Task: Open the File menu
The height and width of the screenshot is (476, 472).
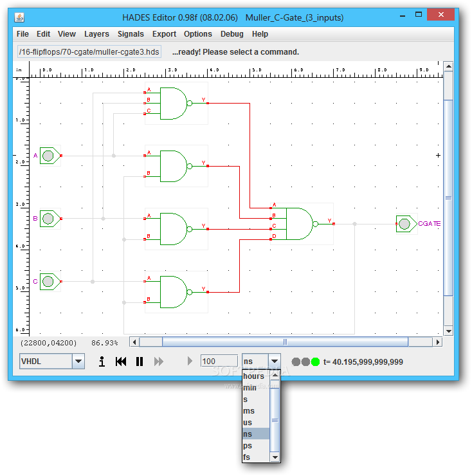Action: 23,34
